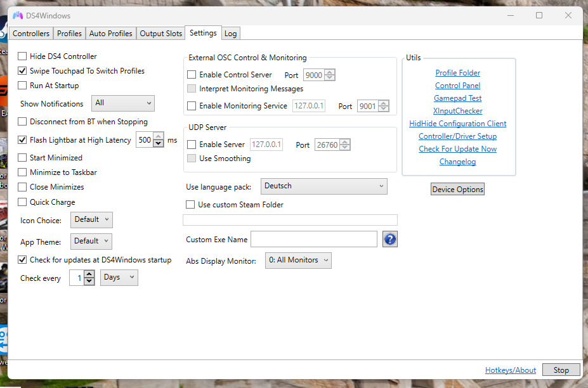Enable Hide DS4 Controller checkbox
This screenshot has height=388, width=588.
coord(22,56)
